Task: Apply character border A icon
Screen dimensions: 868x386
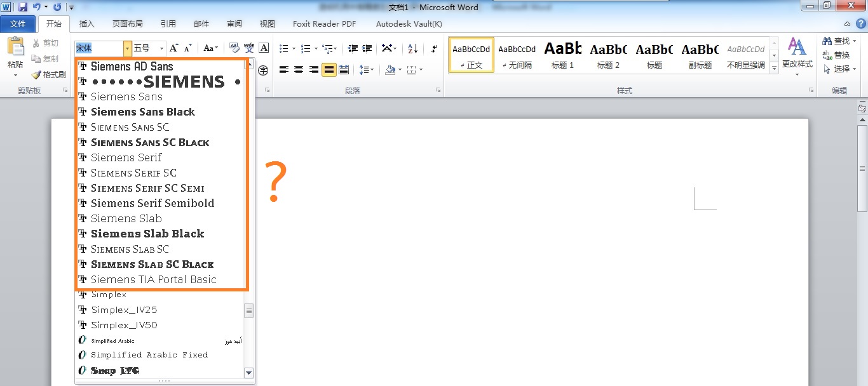Action: [264, 48]
